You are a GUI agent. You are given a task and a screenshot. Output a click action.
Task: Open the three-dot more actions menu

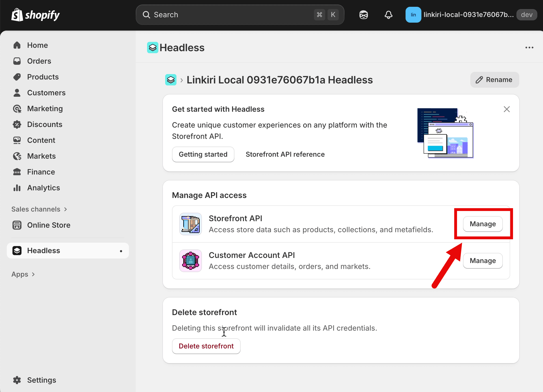(529, 48)
